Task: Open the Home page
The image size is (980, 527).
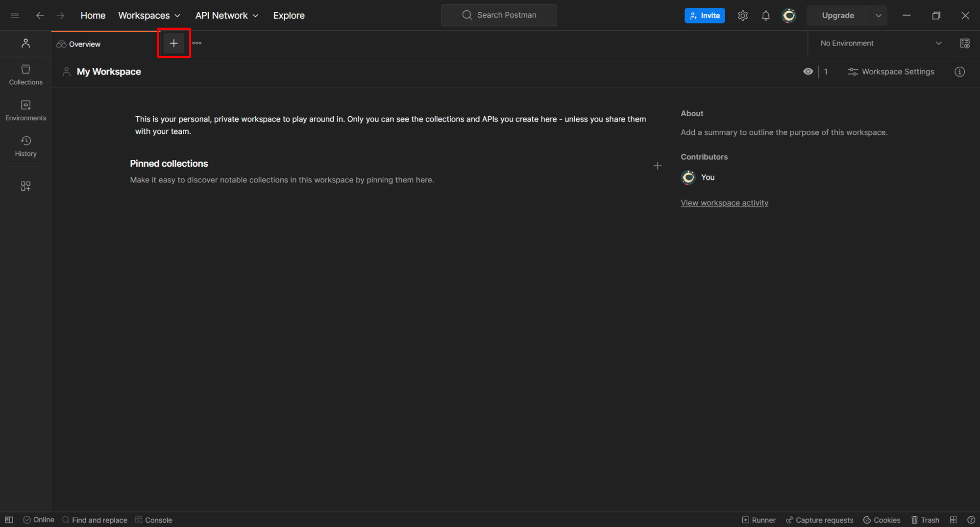Action: pyautogui.click(x=93, y=16)
